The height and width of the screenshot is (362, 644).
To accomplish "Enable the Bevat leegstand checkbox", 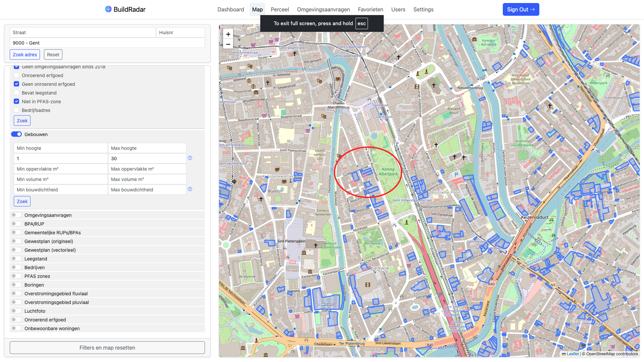I will pos(16,93).
